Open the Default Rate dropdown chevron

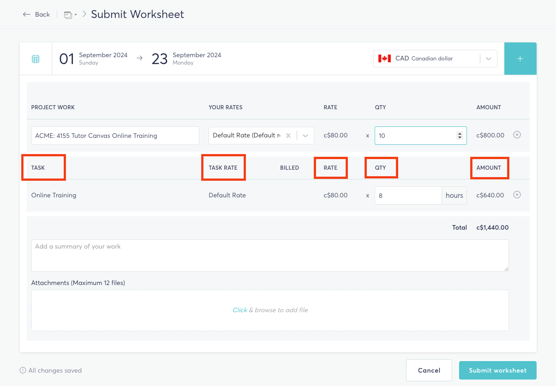(x=305, y=135)
